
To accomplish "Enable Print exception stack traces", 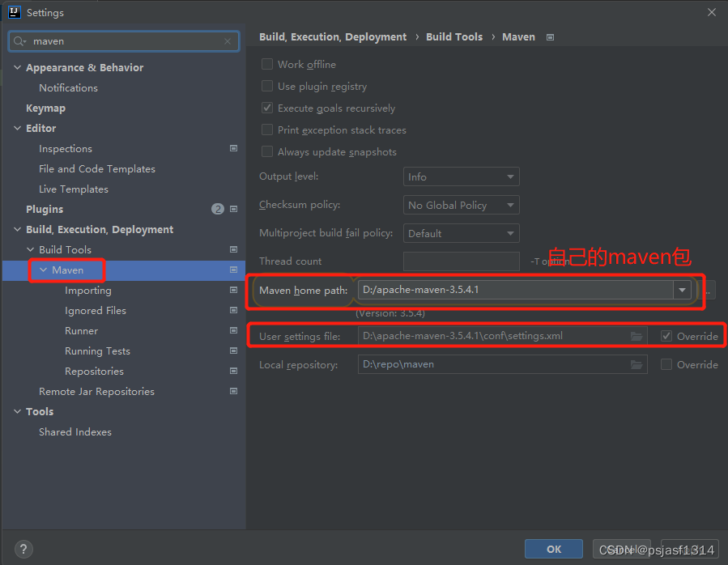I will [267, 130].
